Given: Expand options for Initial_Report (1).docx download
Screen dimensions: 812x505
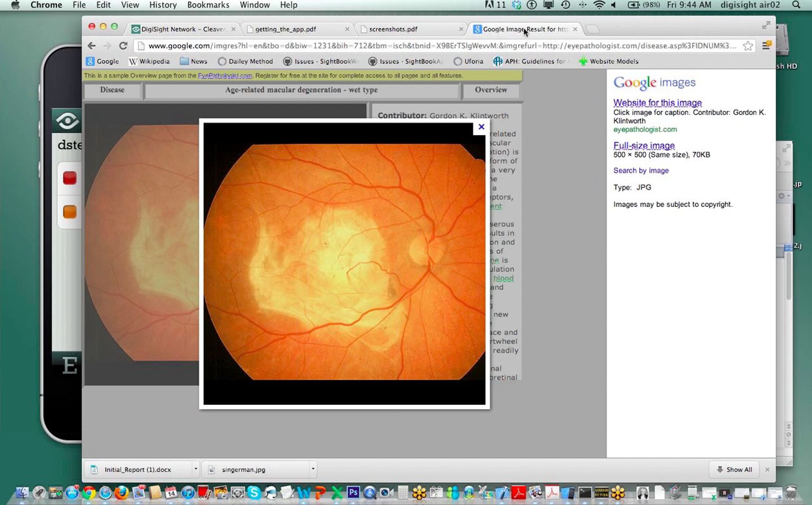Looking at the screenshot, I should tap(196, 469).
